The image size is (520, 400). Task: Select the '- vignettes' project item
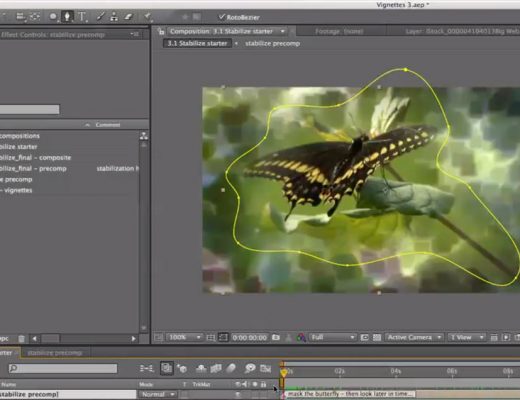point(16,190)
